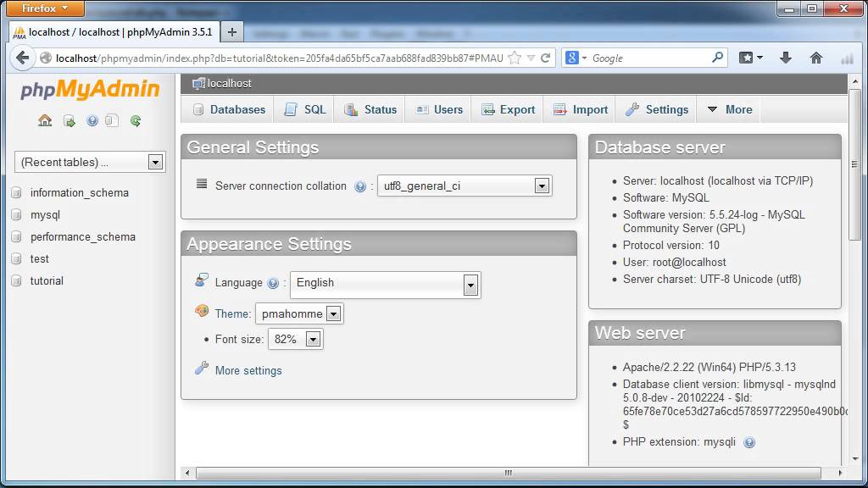Image resolution: width=868 pixels, height=488 pixels.
Task: Click the More settings link
Action: point(248,371)
